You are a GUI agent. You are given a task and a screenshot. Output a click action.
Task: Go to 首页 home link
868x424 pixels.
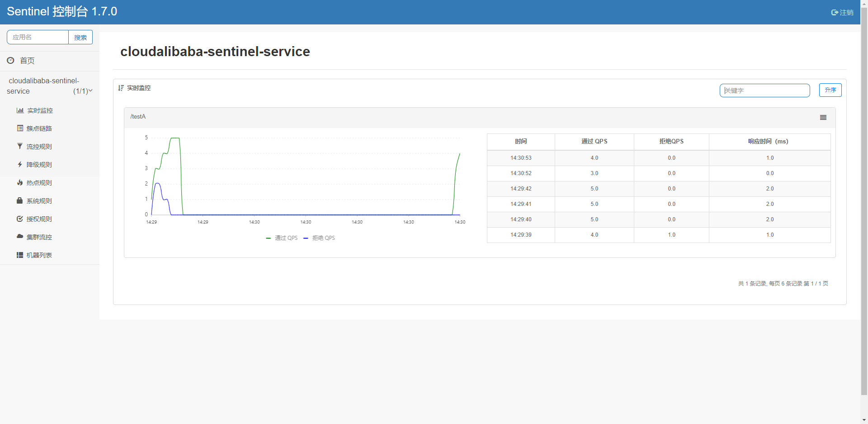coord(27,61)
